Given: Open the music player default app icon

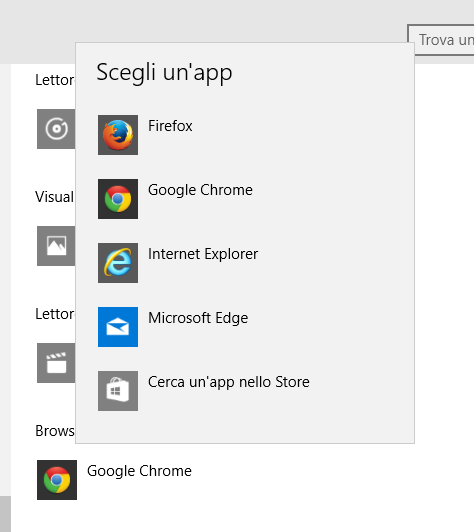Looking at the screenshot, I should 56,129.
